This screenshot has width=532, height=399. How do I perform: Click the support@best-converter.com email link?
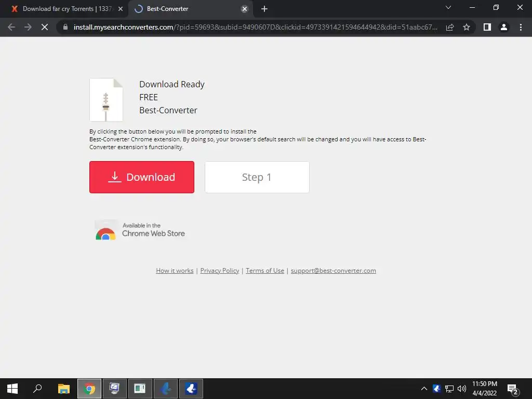coord(333,270)
